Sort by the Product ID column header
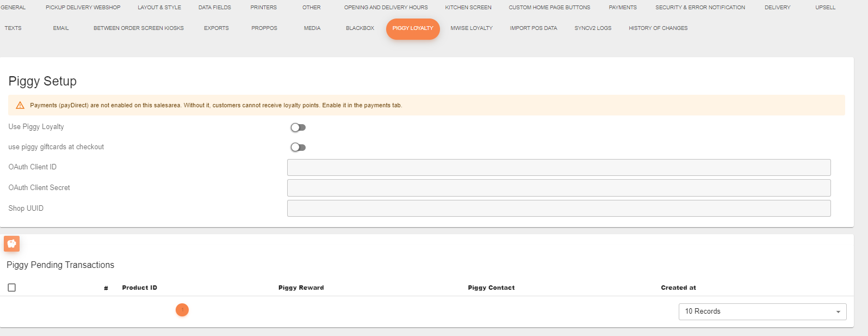The width and height of the screenshot is (868, 336). click(140, 288)
